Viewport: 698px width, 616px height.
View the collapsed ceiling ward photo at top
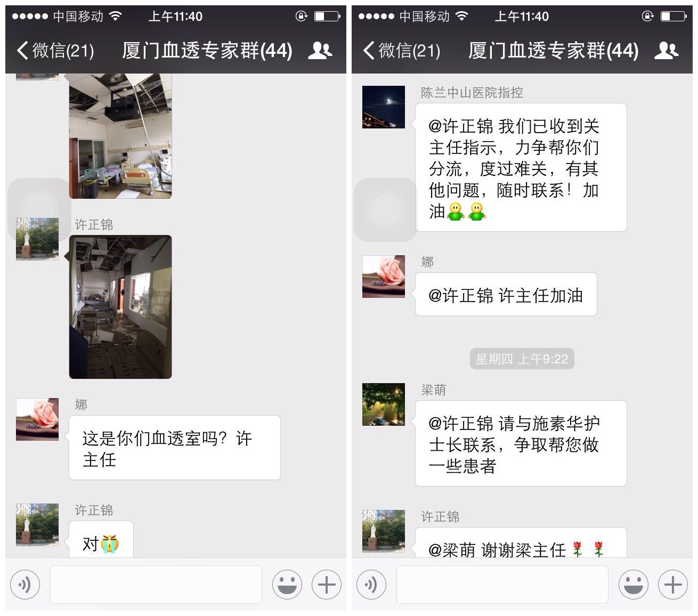(120, 136)
